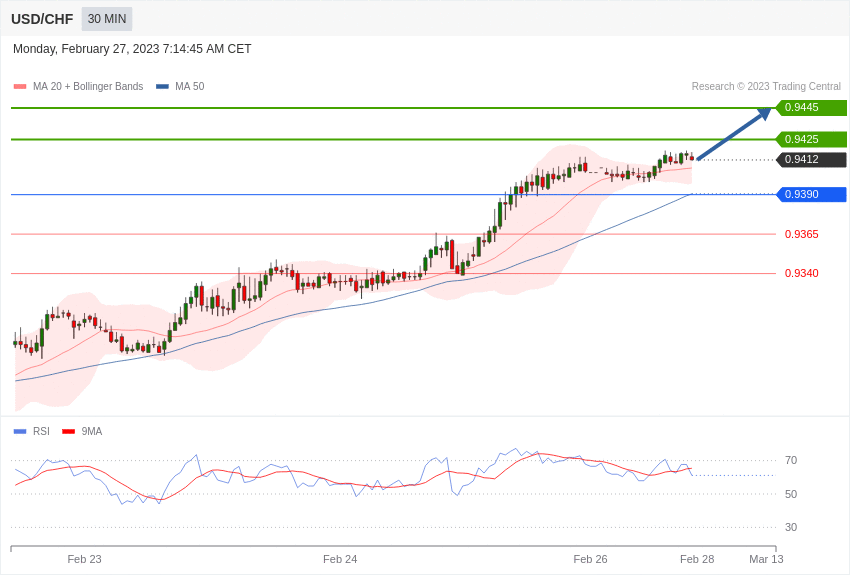
Task: Click the Feb 26 date axis label
Action: pos(590,559)
